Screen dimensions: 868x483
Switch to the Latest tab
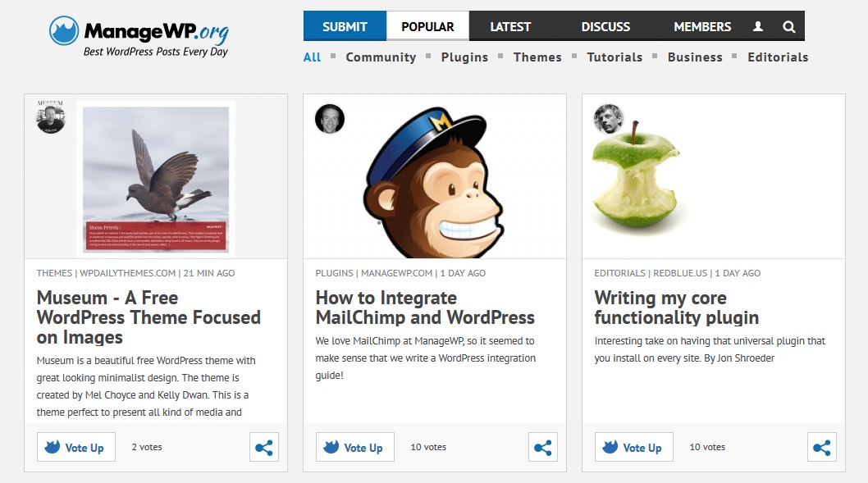click(510, 26)
